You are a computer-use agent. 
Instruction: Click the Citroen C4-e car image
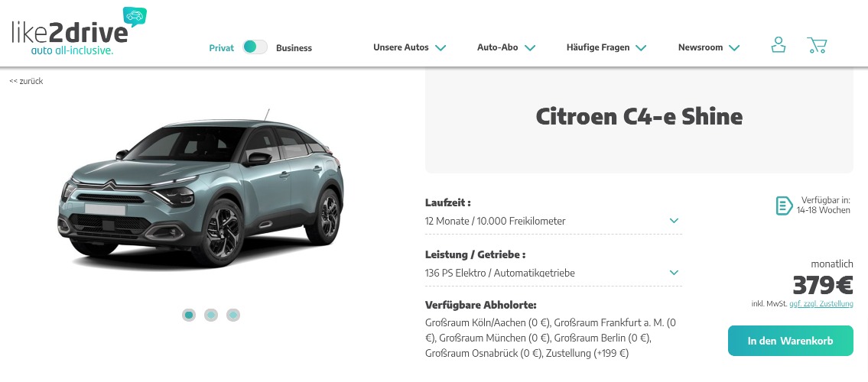[200, 188]
